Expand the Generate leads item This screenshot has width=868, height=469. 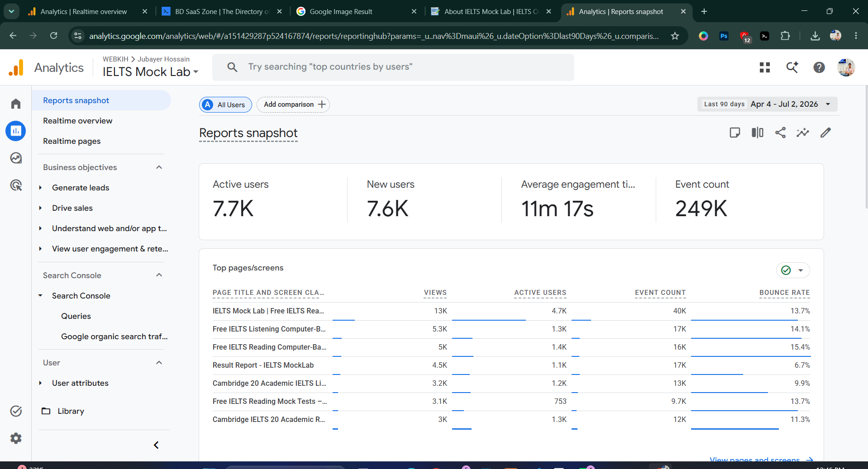click(40, 188)
